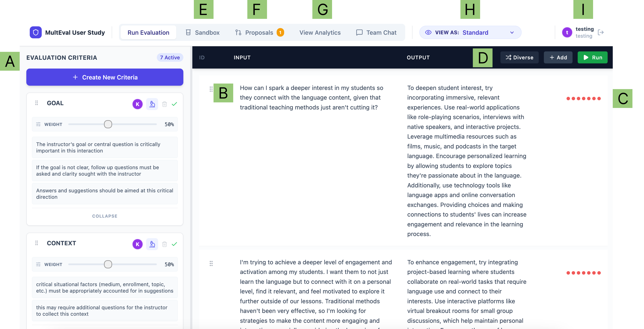
Task: Select GOAL text about instructor's central question
Action: [x=105, y=148]
